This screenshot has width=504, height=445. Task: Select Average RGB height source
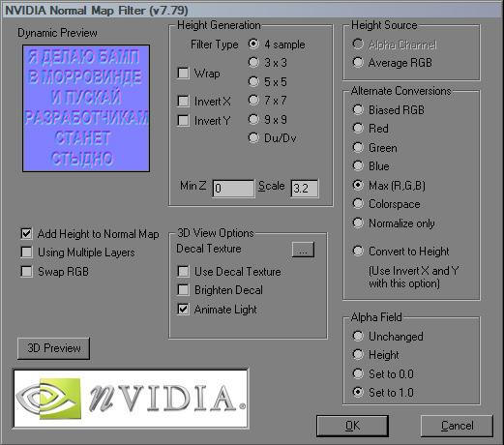pos(358,62)
